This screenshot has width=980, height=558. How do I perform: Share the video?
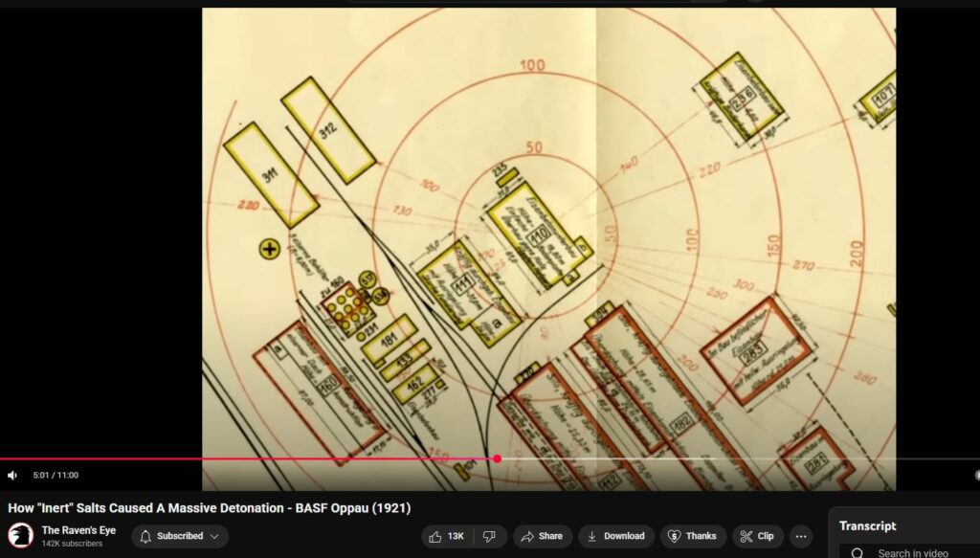tap(542, 536)
